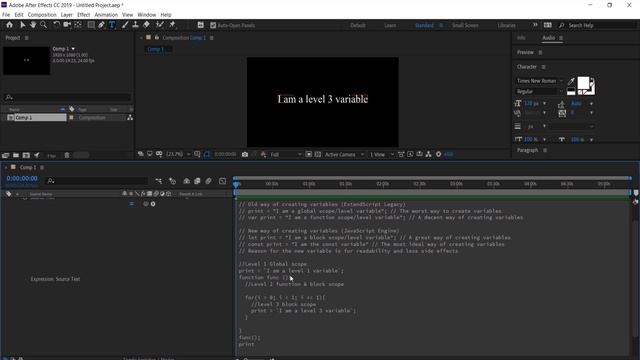Open the Animation menu

click(106, 15)
